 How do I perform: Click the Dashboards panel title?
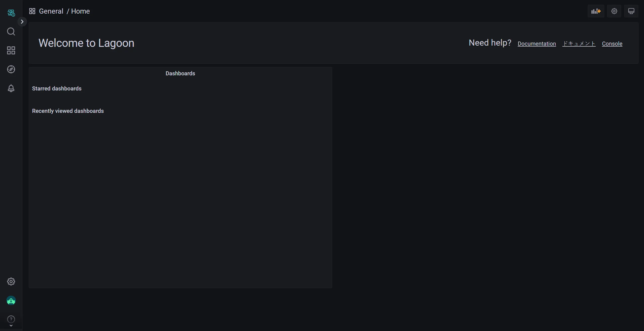point(180,73)
